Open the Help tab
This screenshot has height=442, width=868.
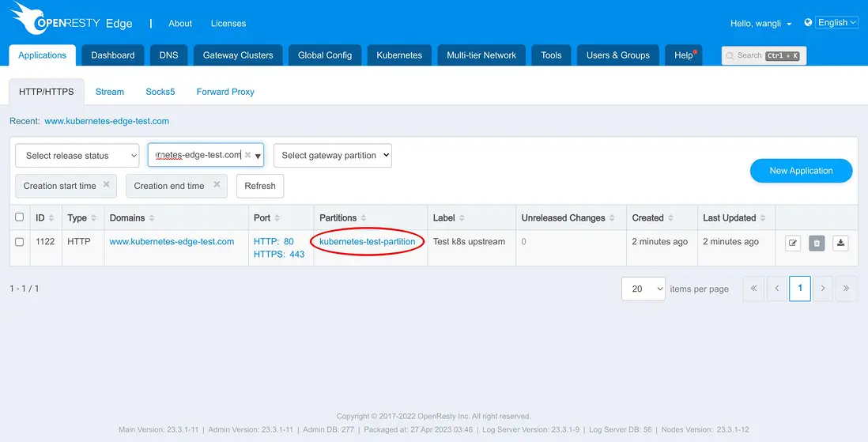click(684, 55)
